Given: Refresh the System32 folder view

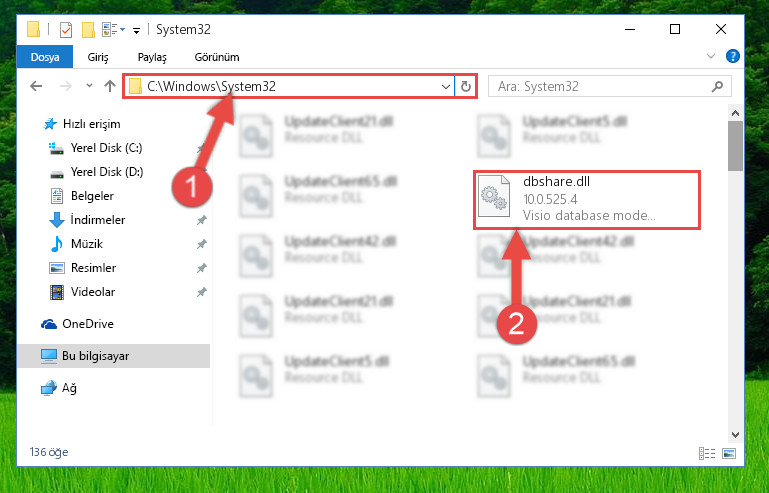Looking at the screenshot, I should coord(466,87).
